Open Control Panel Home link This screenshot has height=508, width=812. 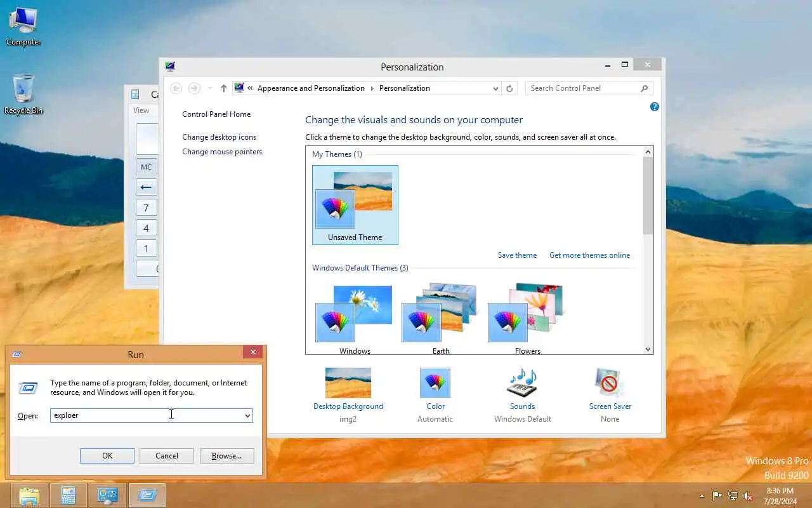216,114
